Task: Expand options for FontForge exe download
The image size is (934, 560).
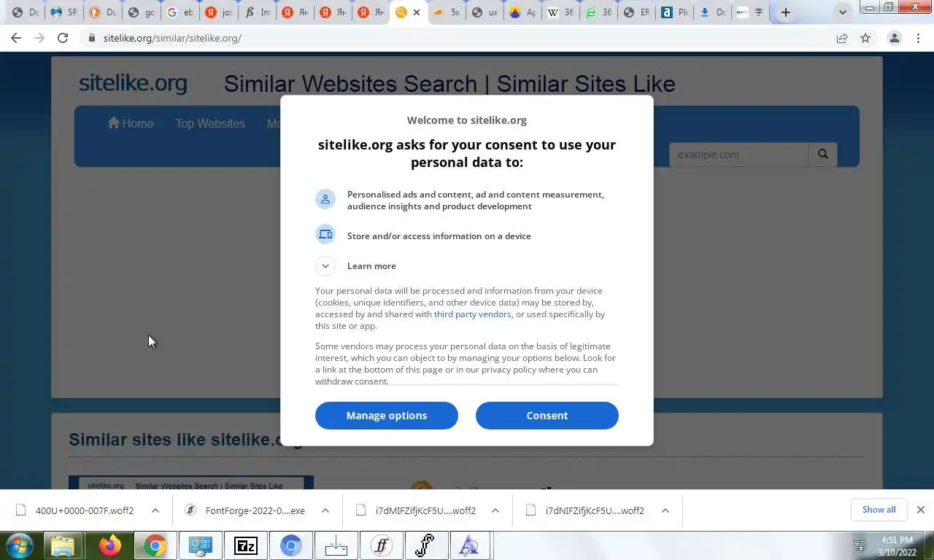Action: point(325,510)
